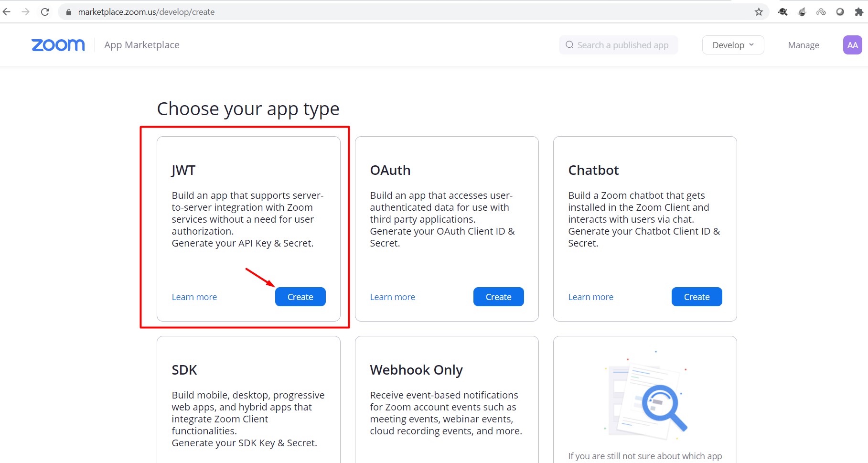Expand the Develop dropdown

[733, 45]
